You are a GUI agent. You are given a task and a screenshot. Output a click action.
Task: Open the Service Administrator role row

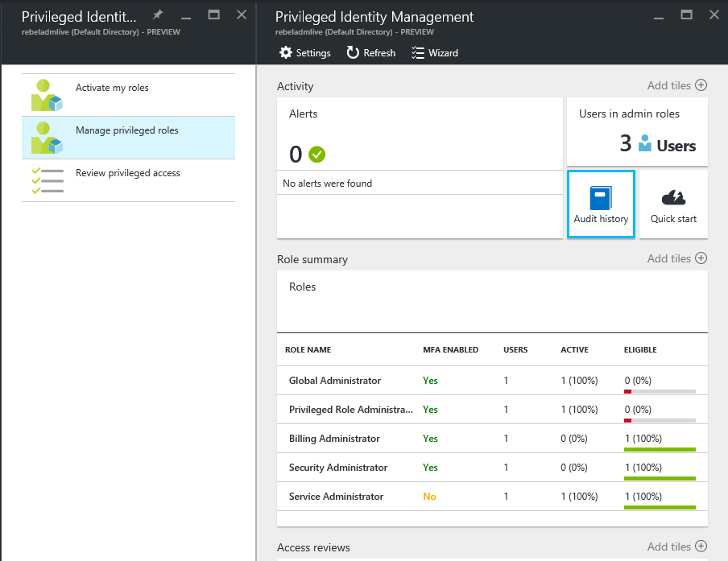(x=492, y=497)
